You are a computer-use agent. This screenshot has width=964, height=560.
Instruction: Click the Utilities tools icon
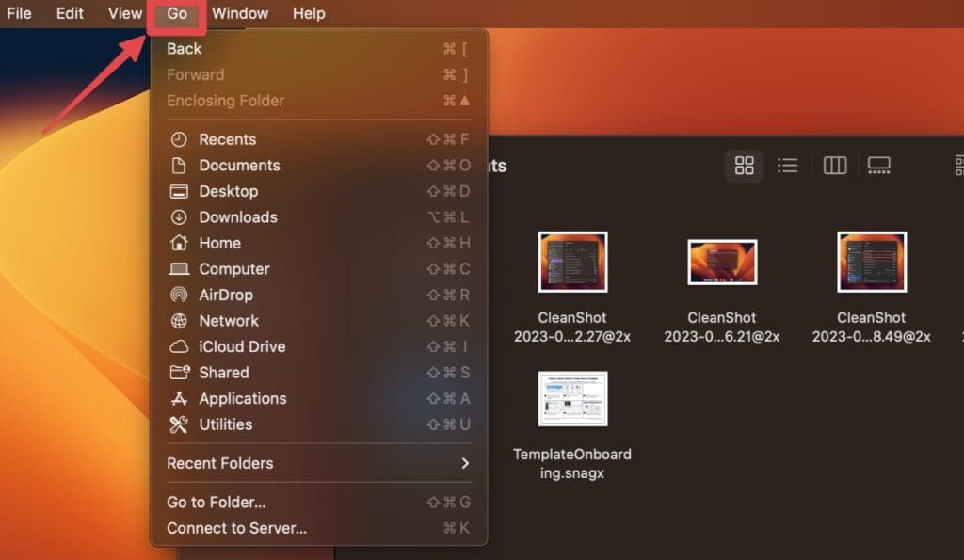(x=179, y=424)
